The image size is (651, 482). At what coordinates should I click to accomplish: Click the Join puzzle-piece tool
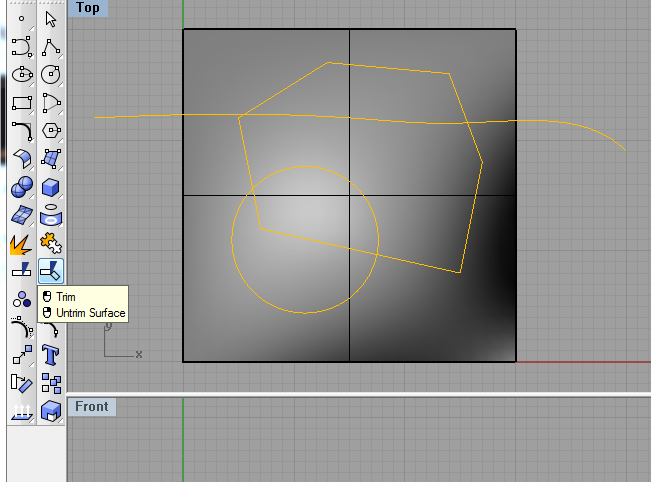pyautogui.click(x=51, y=244)
